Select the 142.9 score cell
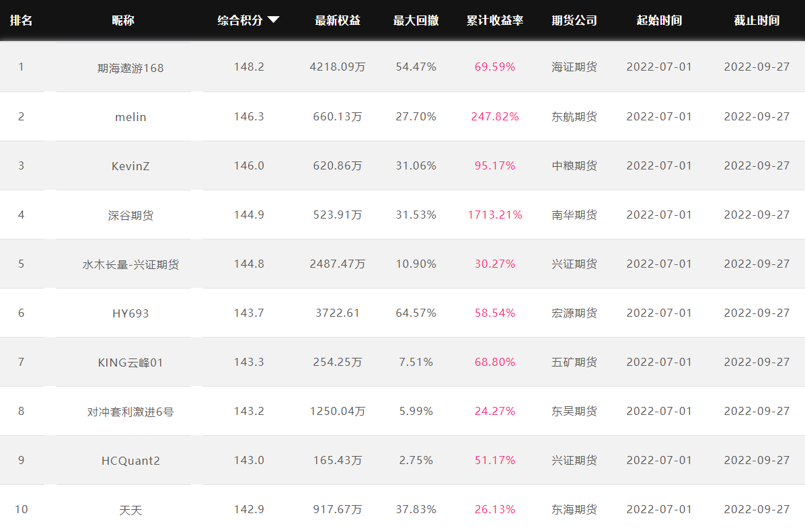This screenshot has height=532, width=805. 249,509
